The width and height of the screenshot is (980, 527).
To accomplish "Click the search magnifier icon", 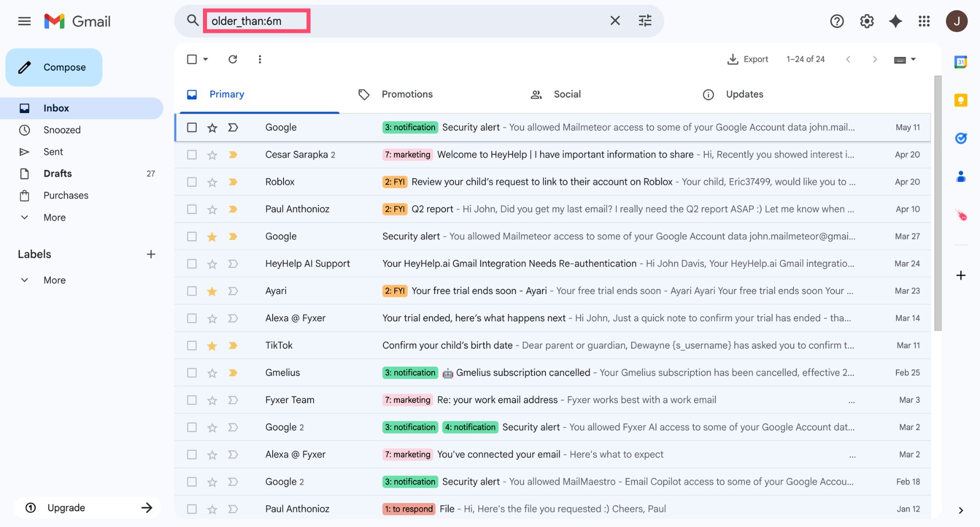I will (x=192, y=21).
